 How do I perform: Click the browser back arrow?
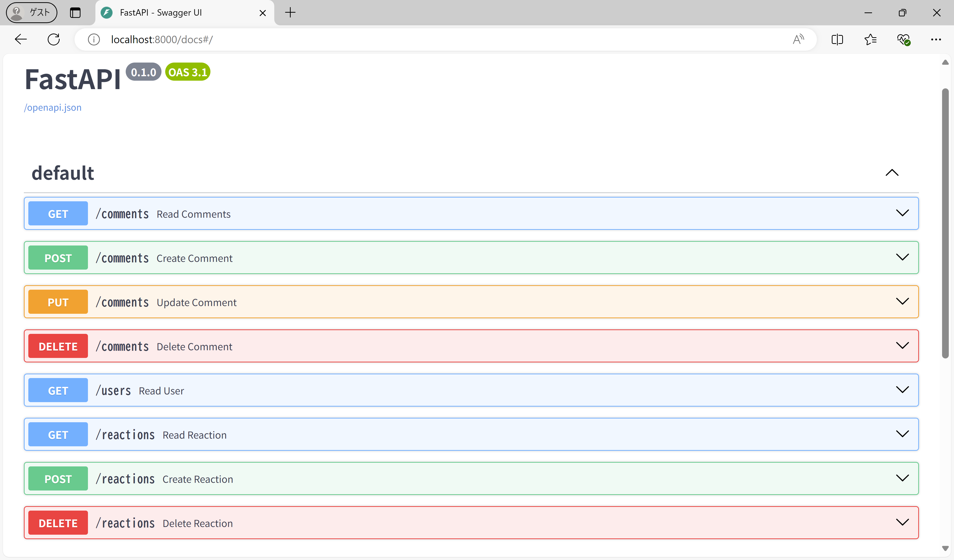pyautogui.click(x=21, y=39)
